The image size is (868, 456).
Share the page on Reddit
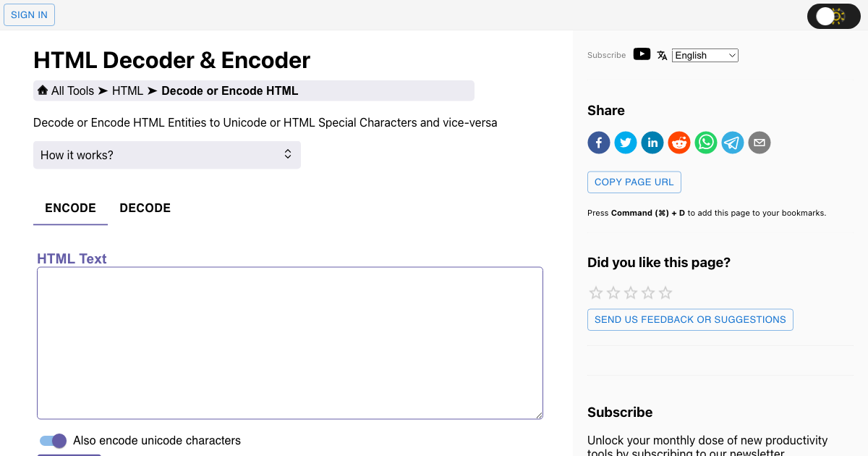click(678, 143)
